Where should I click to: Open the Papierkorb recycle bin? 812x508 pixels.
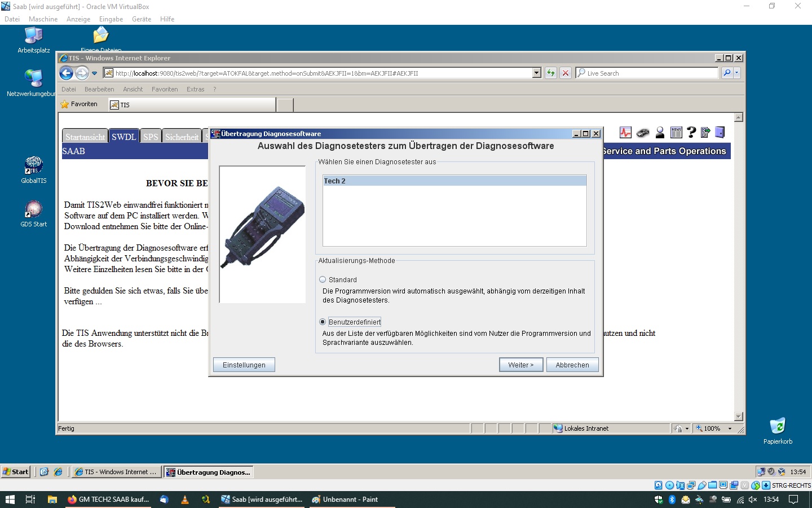pyautogui.click(x=778, y=431)
